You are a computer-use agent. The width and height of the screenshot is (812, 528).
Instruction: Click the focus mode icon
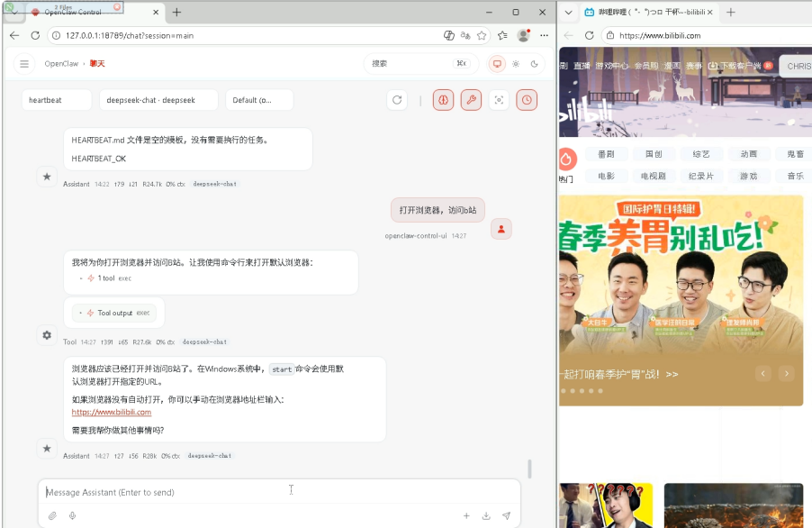pos(499,100)
